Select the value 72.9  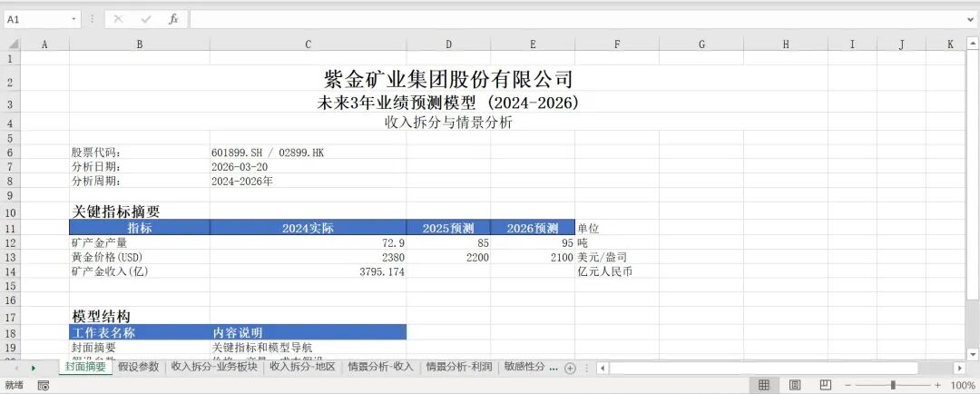(x=309, y=242)
